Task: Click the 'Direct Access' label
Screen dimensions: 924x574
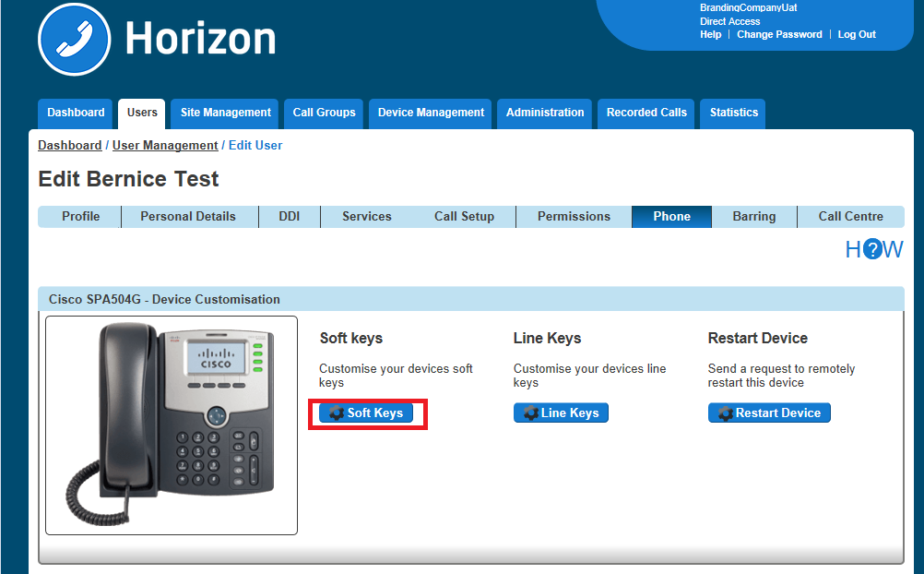Action: pos(729,21)
